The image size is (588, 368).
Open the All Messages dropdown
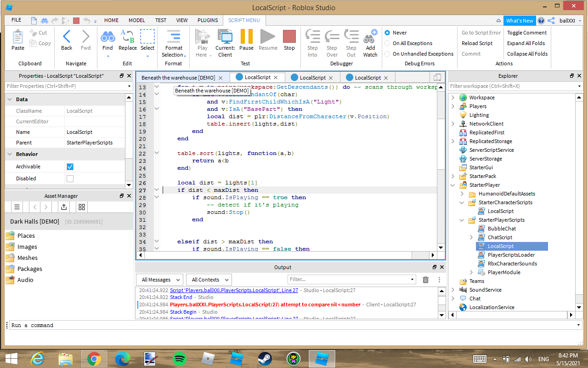159,279
